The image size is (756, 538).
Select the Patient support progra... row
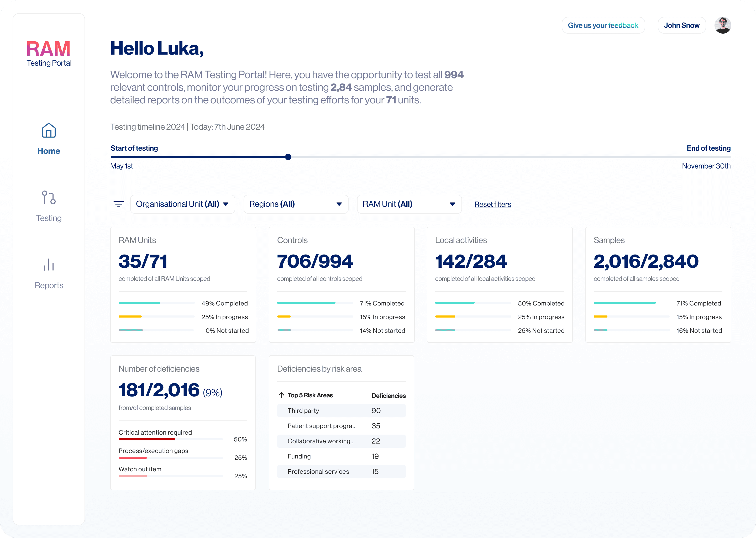click(341, 426)
